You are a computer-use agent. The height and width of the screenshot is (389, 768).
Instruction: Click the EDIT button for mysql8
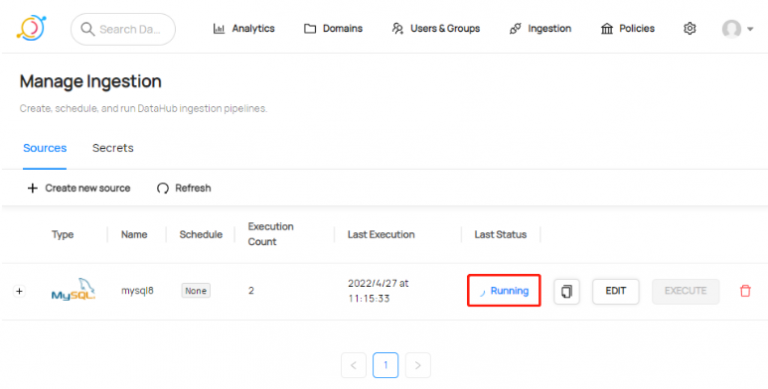[616, 292]
